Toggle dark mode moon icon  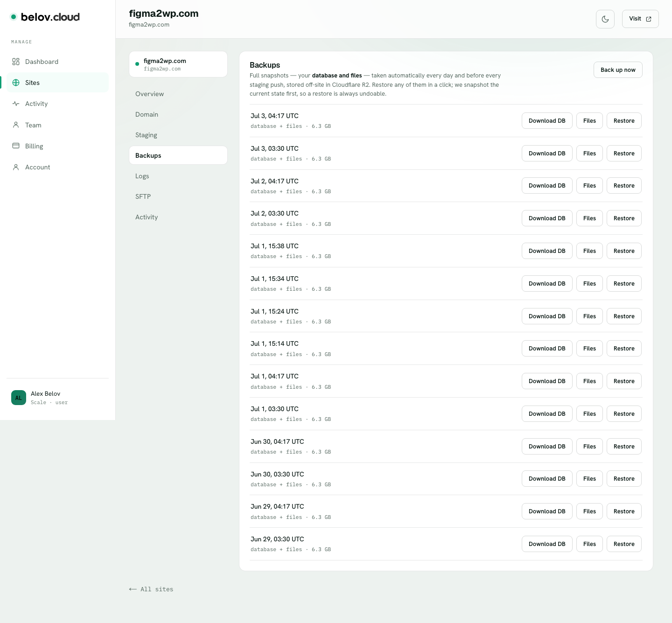tap(605, 19)
